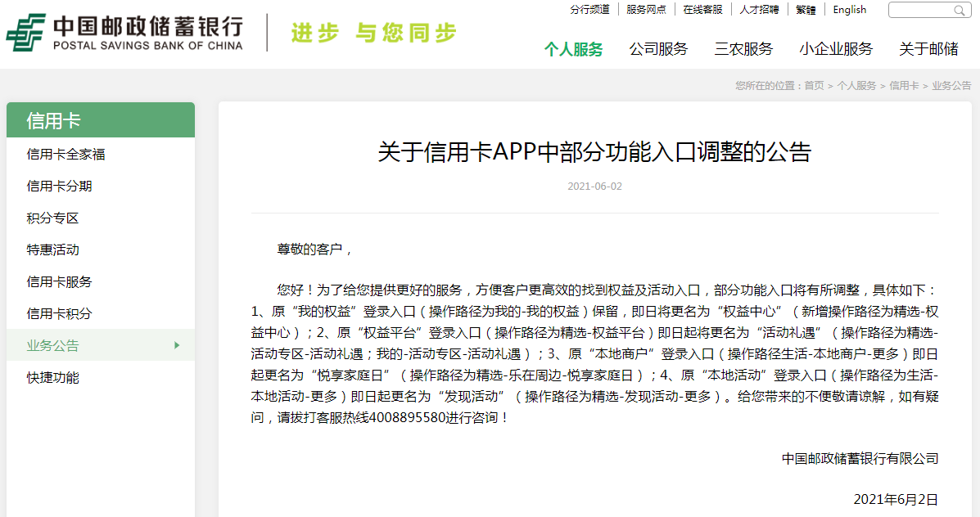This screenshot has width=980, height=517.
Task: Click the hotline number 4008895580
Action: (407, 417)
